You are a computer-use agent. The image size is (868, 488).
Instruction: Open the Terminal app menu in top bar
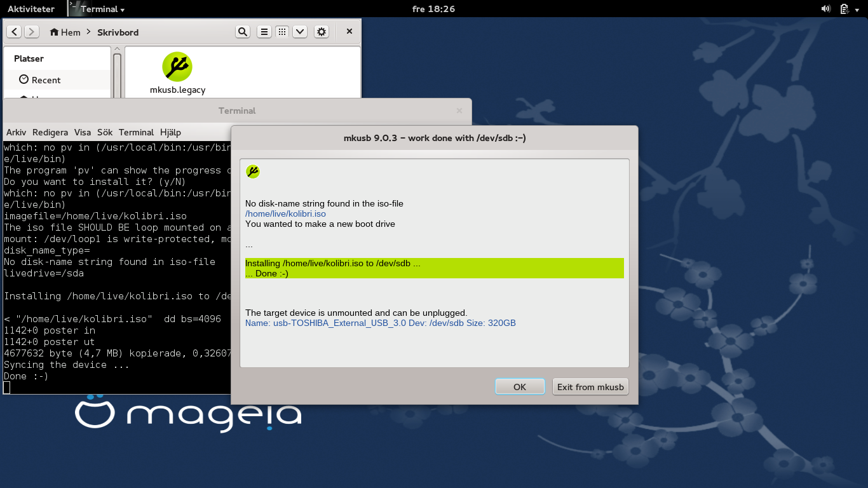pos(98,9)
